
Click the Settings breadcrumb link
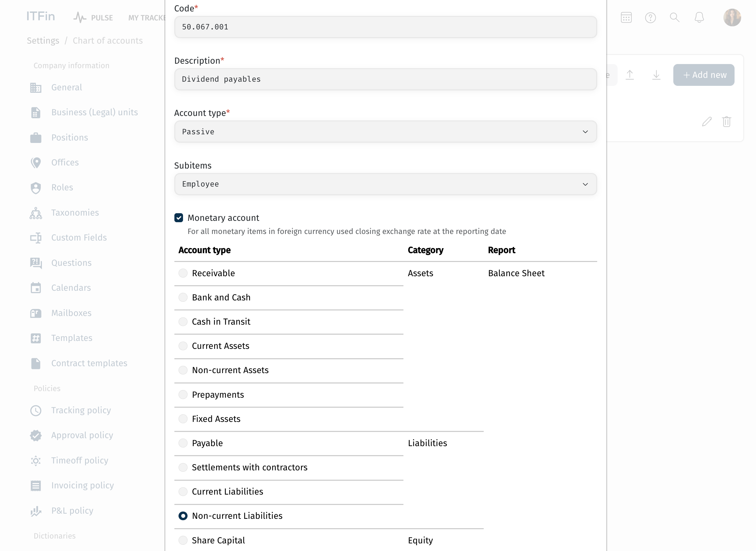(x=43, y=40)
